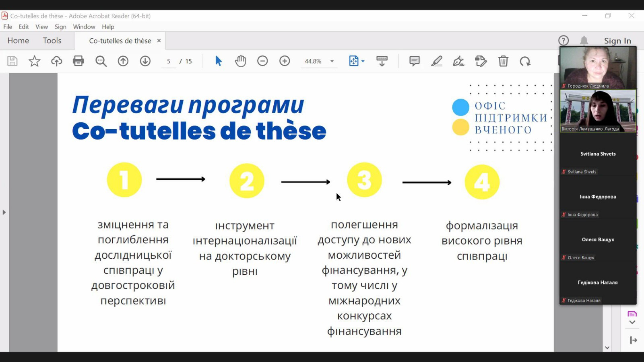This screenshot has width=644, height=362.
Task: Go to the next page arrow
Action: coord(145,61)
